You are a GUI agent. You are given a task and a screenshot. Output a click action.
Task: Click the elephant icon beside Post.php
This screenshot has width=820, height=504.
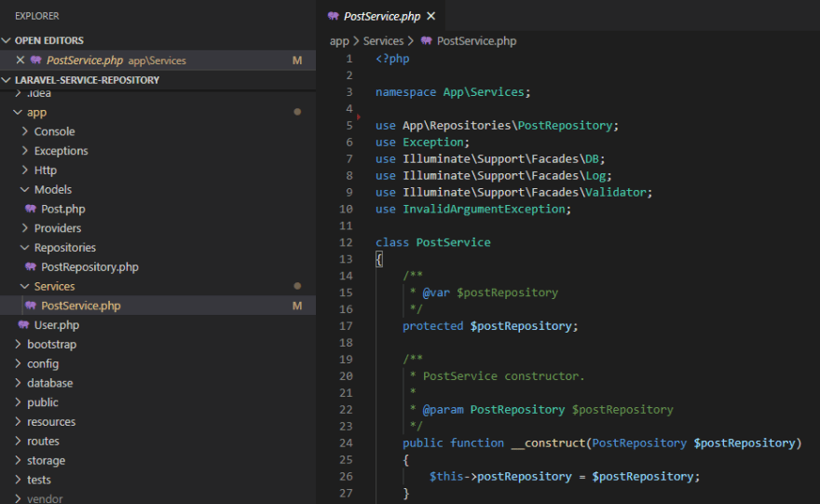coord(31,209)
